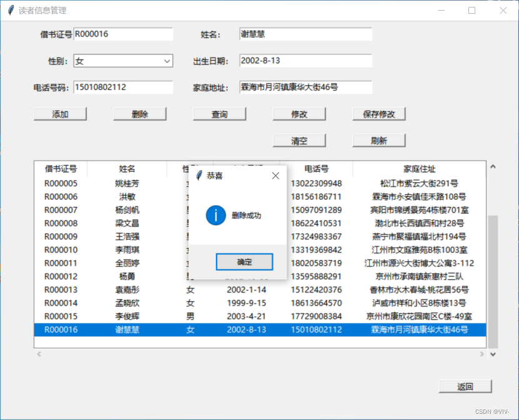Click the feather icon in dialog title
Viewport: 519px width, 420px height.
[199, 175]
